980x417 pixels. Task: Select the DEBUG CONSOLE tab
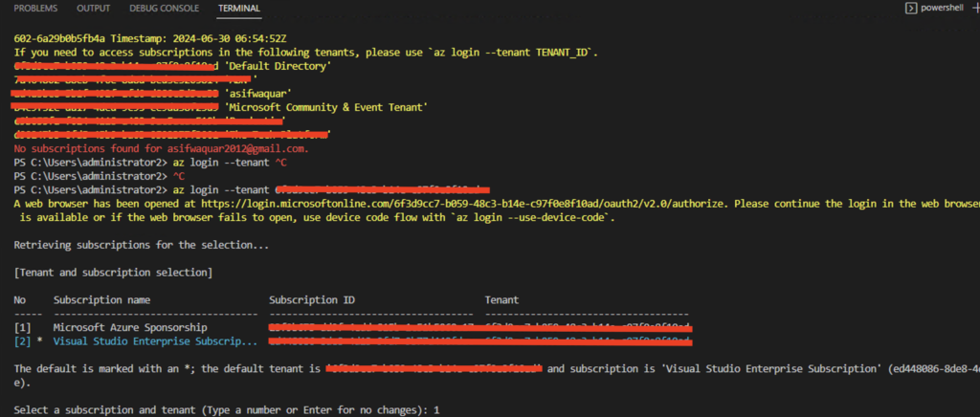(165, 9)
